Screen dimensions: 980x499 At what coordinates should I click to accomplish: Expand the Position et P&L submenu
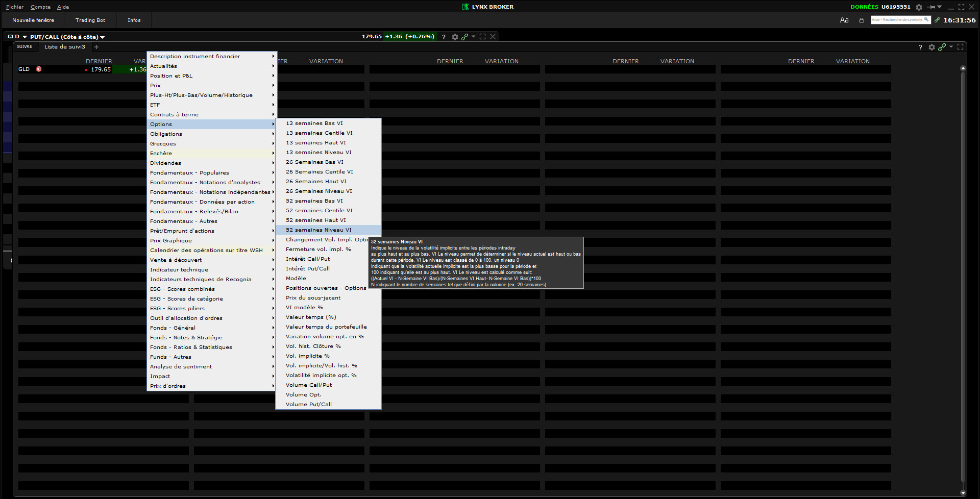click(x=211, y=76)
